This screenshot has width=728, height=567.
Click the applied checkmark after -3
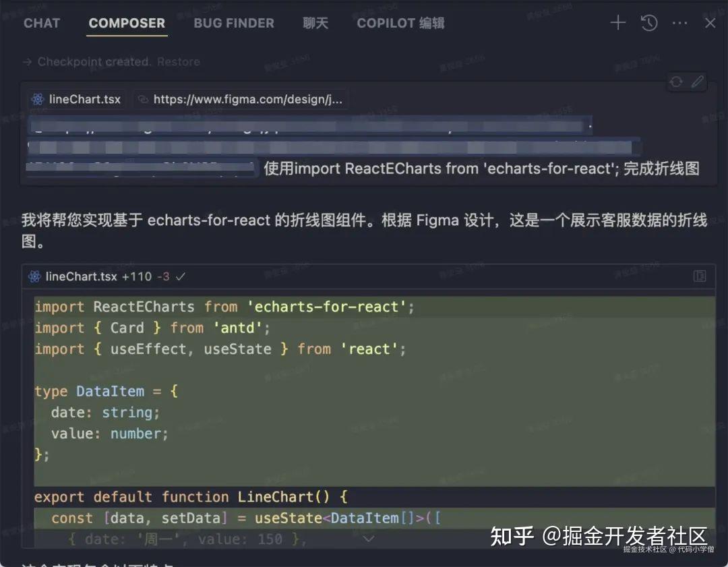click(x=181, y=277)
